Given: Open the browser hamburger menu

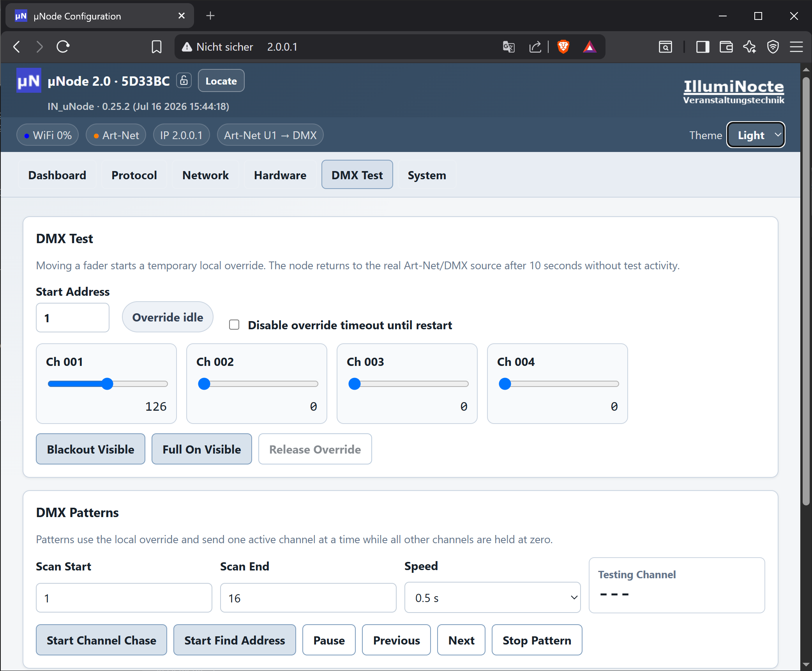Looking at the screenshot, I should 796,47.
